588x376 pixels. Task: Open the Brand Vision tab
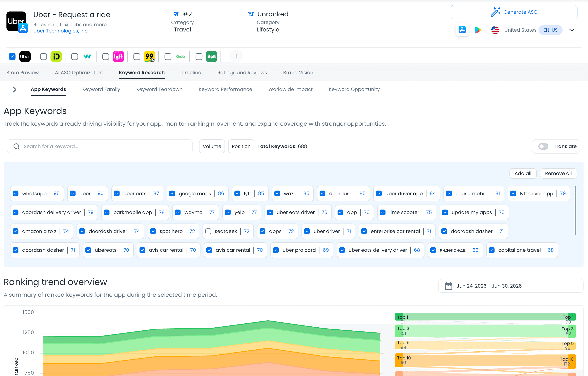point(298,72)
